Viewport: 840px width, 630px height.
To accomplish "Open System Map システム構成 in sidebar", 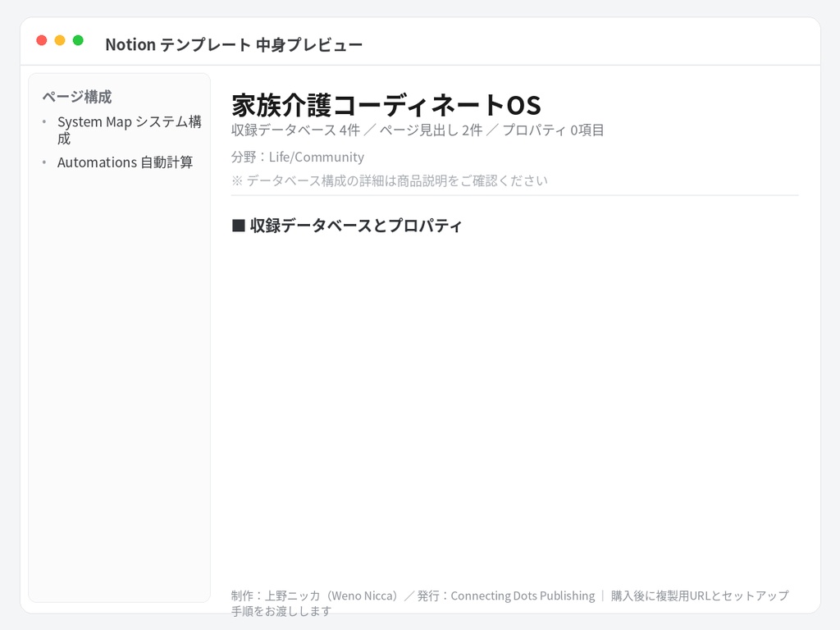I will (129, 130).
